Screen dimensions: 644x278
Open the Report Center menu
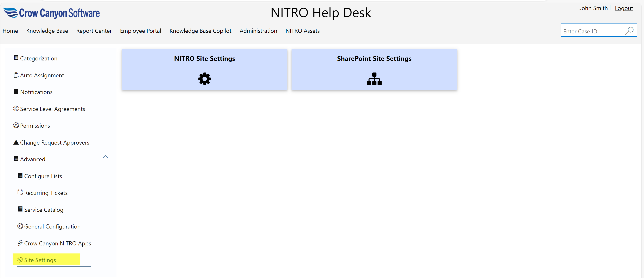point(94,31)
